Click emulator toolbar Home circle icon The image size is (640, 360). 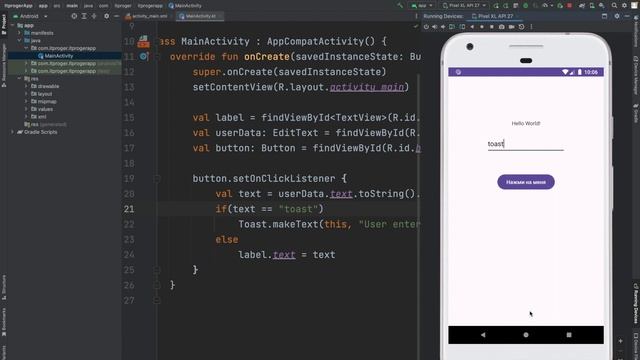click(x=482, y=27)
